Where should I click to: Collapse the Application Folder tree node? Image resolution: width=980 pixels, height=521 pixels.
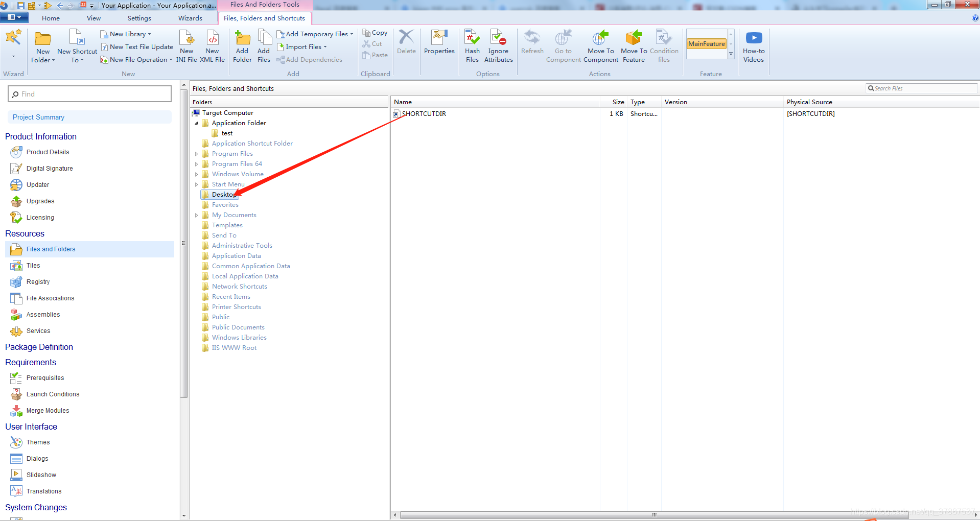(x=196, y=123)
